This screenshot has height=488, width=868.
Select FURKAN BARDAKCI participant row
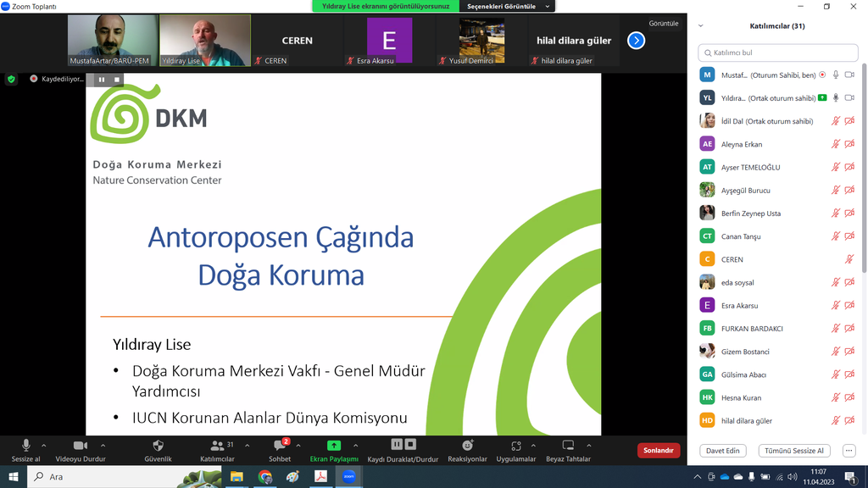(x=777, y=328)
